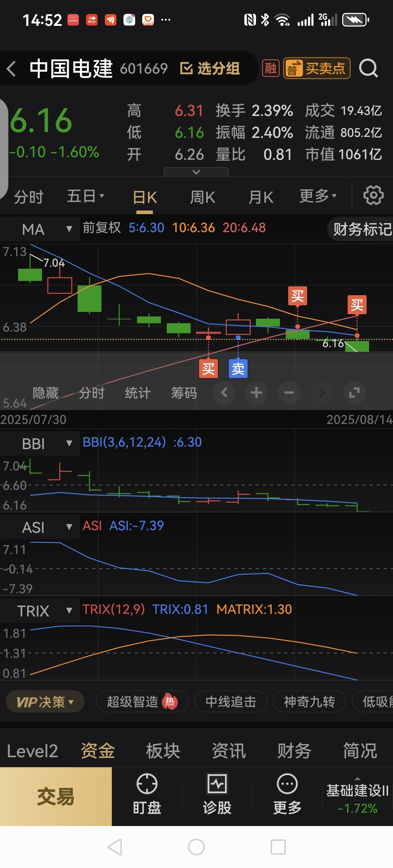
Task: Tap the 6.16 current price
Action: (x=41, y=121)
